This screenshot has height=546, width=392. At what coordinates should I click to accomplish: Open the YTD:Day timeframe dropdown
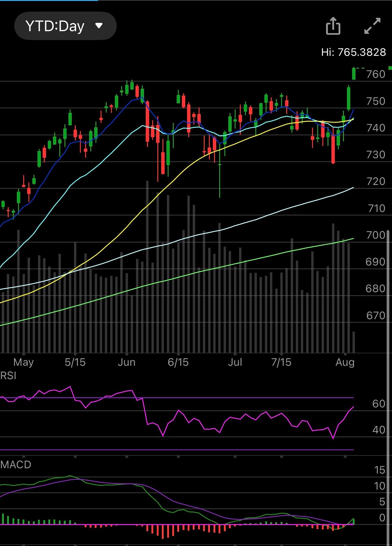pyautogui.click(x=65, y=26)
